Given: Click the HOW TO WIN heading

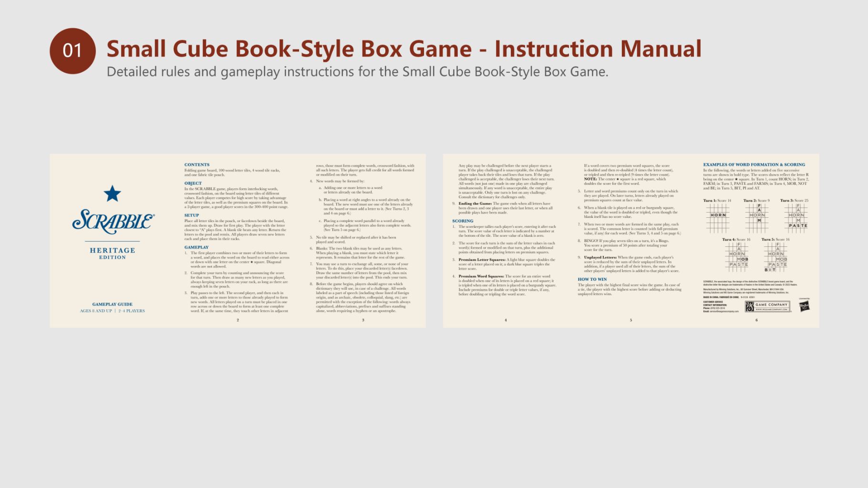Looking at the screenshot, I should coord(592,279).
